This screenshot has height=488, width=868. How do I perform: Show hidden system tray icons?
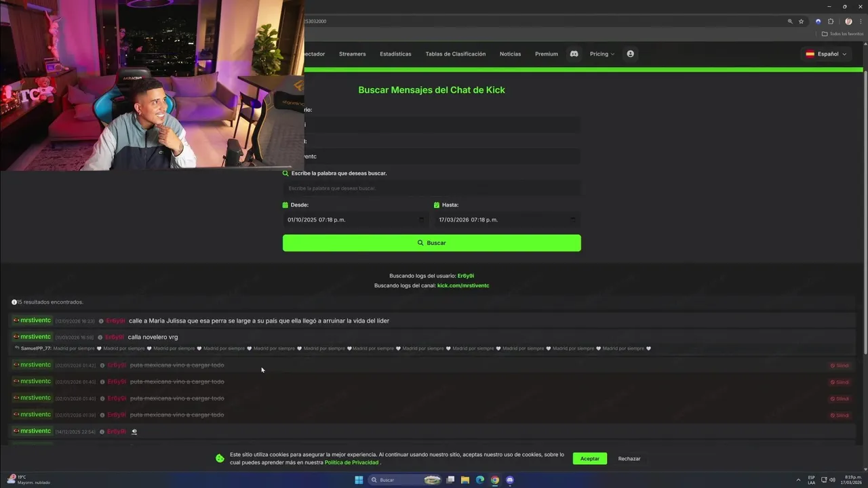(799, 480)
